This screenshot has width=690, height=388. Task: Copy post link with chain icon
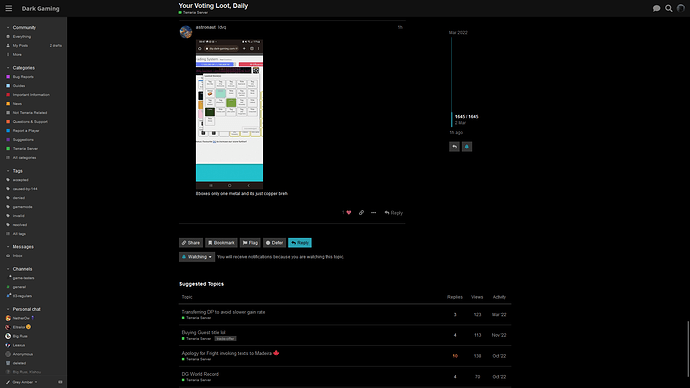tap(361, 212)
